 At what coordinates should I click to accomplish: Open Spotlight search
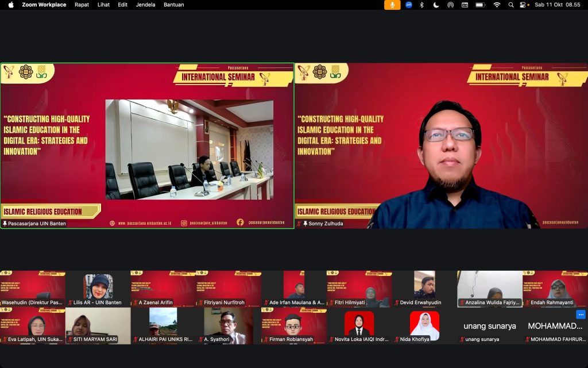[x=510, y=5]
